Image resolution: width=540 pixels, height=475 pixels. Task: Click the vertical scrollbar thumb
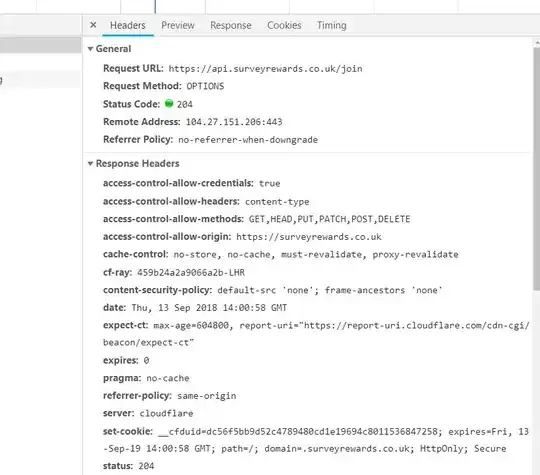tap(537, 169)
